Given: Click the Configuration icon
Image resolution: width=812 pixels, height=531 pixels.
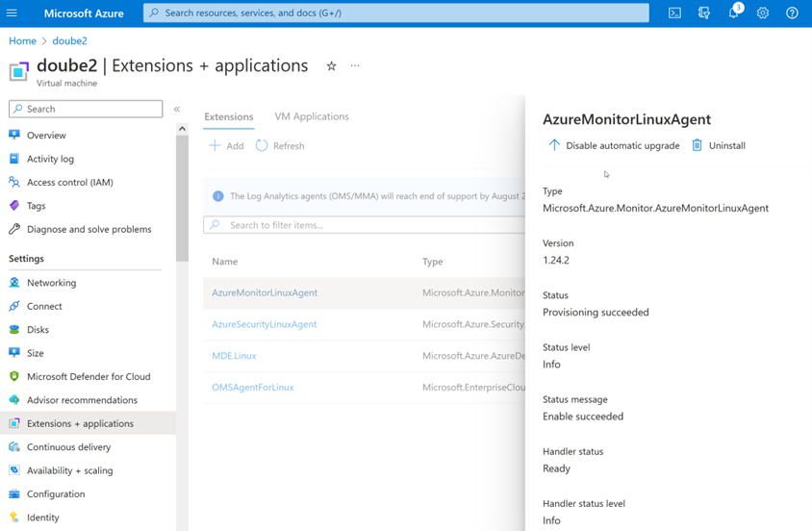Looking at the screenshot, I should 14,493.
